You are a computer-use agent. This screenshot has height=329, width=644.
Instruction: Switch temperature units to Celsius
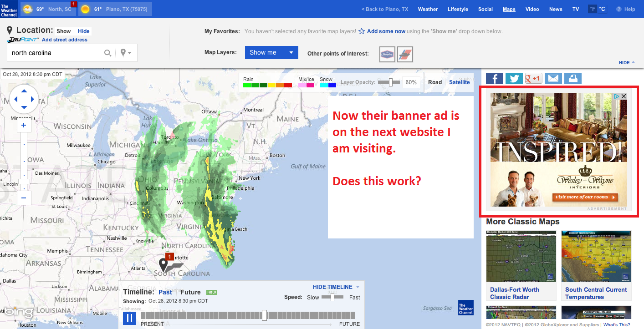(x=602, y=9)
